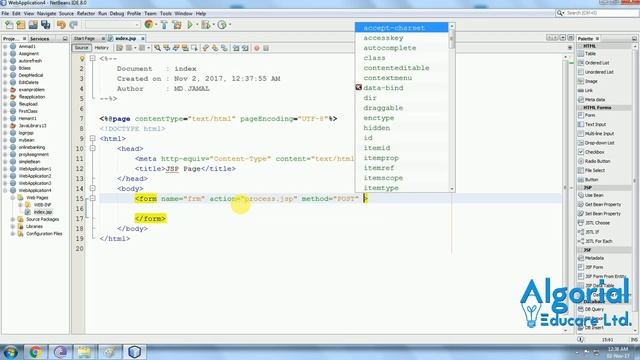Click the Windows Start button

coord(10,351)
